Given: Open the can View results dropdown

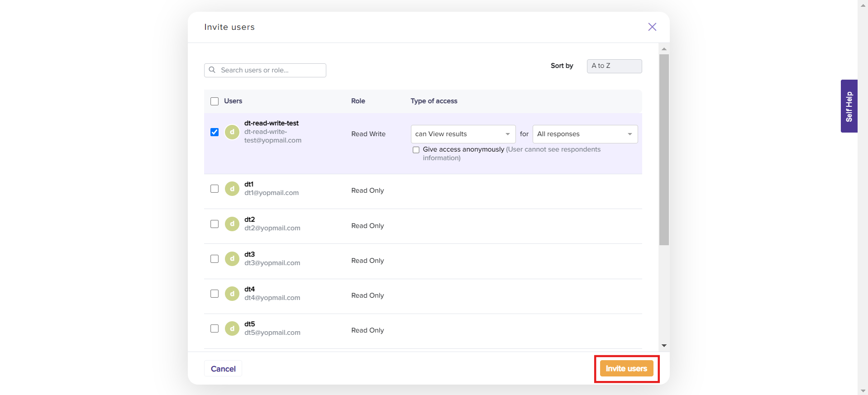Looking at the screenshot, I should coord(463,134).
